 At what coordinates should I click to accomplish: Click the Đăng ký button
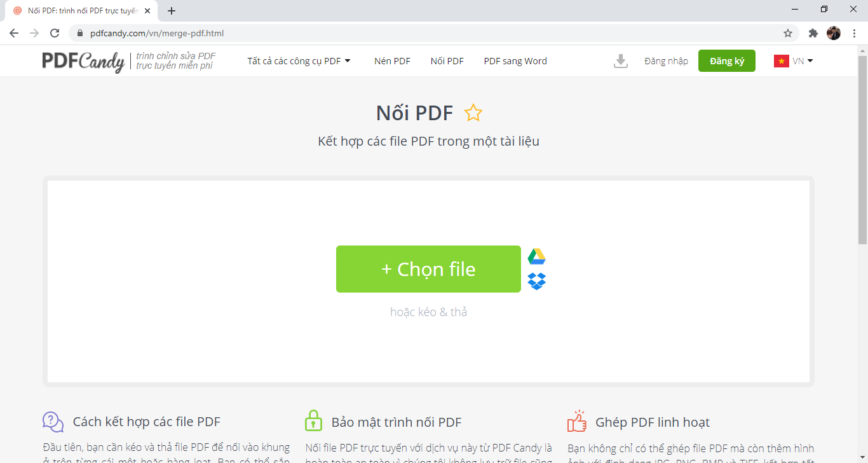pos(727,61)
